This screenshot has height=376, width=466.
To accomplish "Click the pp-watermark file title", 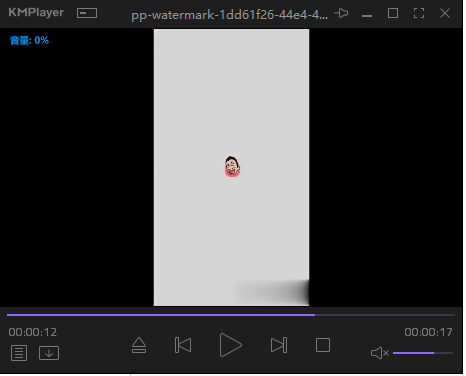I will pyautogui.click(x=229, y=15).
